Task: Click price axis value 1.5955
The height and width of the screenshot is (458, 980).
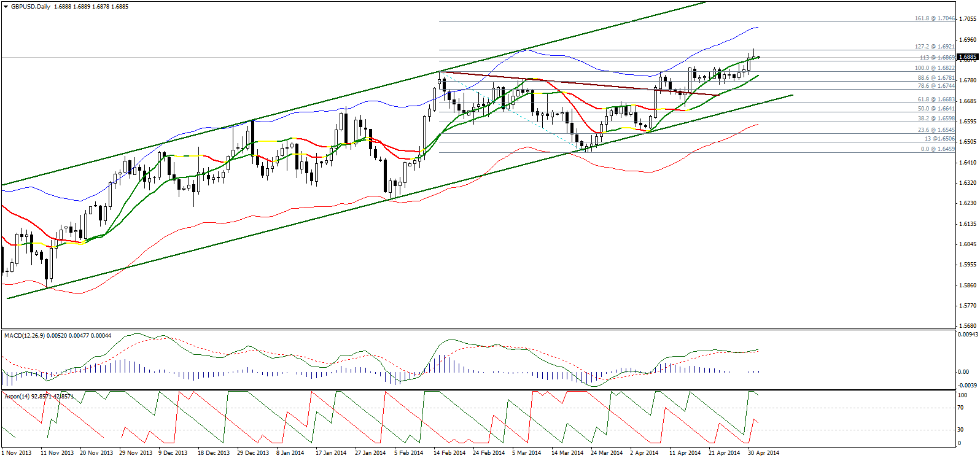Action: click(968, 265)
